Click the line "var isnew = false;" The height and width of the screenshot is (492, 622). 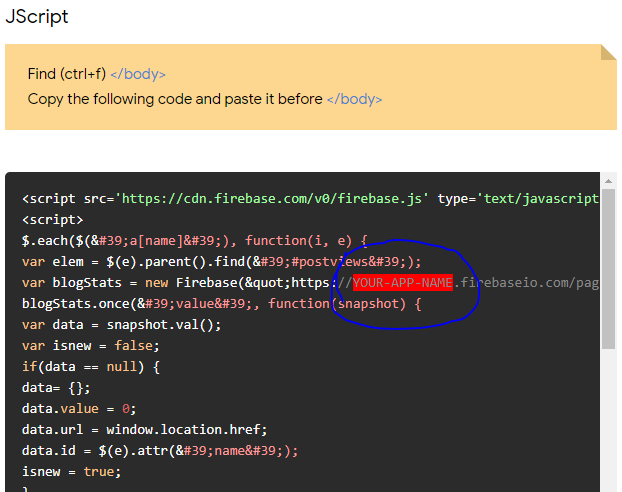(90, 346)
